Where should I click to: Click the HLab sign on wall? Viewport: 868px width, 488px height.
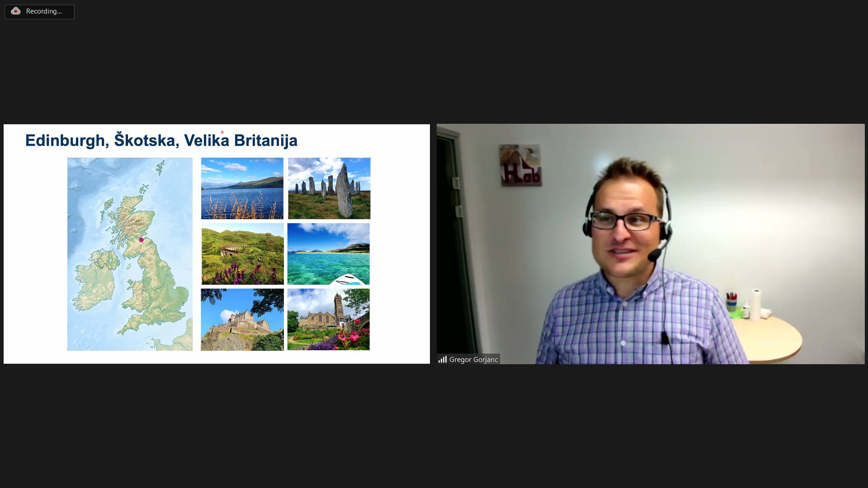click(x=521, y=165)
